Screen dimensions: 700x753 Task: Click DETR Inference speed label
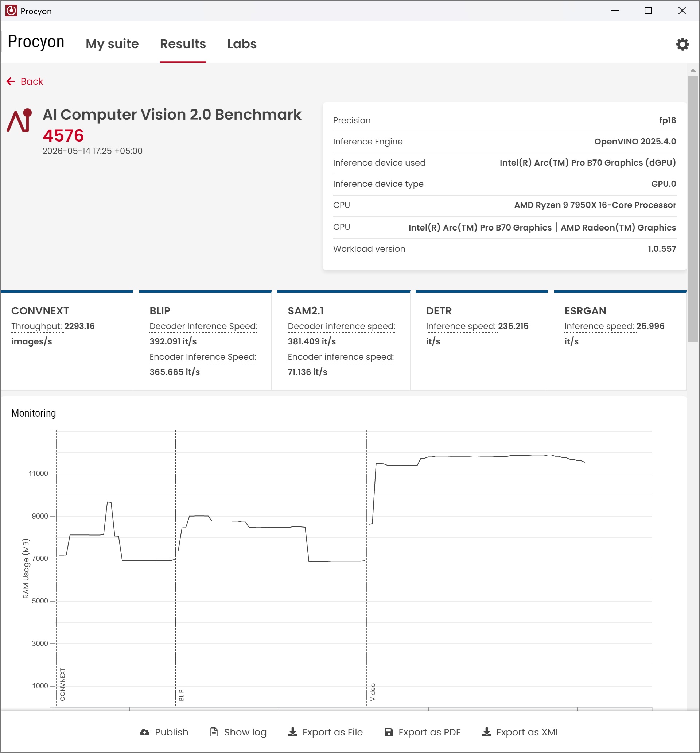461,326
